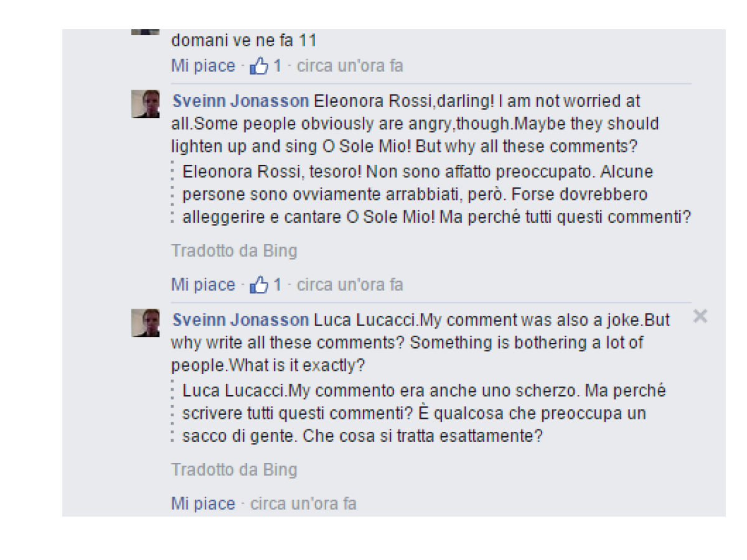Show who liked the Eleonora Rossi comment count

point(277,285)
